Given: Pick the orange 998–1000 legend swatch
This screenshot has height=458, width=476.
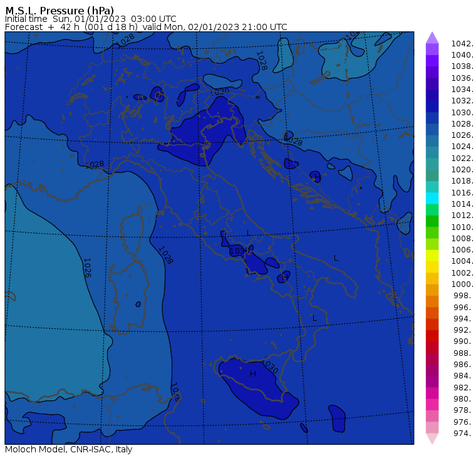Looking at the screenshot, I should point(432,289).
